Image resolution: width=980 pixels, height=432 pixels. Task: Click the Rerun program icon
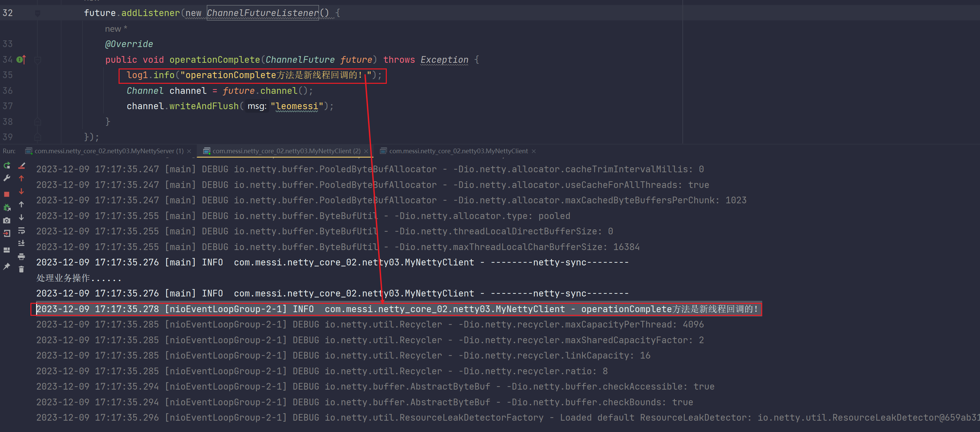coord(7,166)
